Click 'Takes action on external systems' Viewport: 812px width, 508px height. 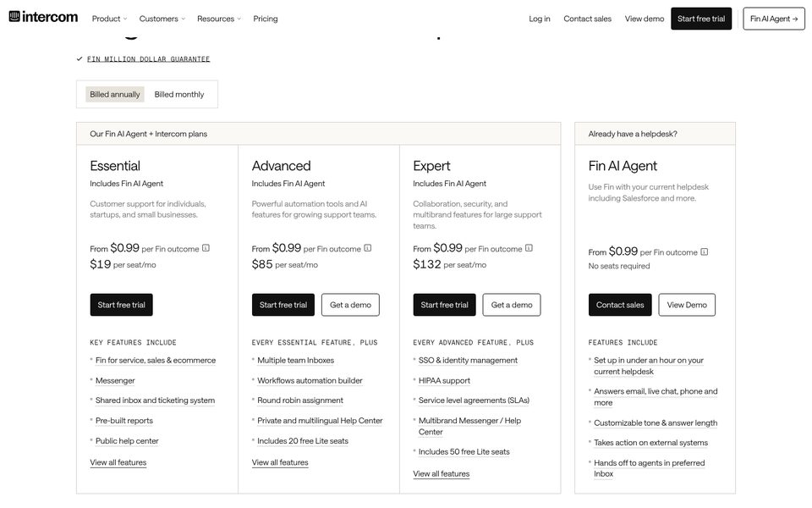(651, 443)
